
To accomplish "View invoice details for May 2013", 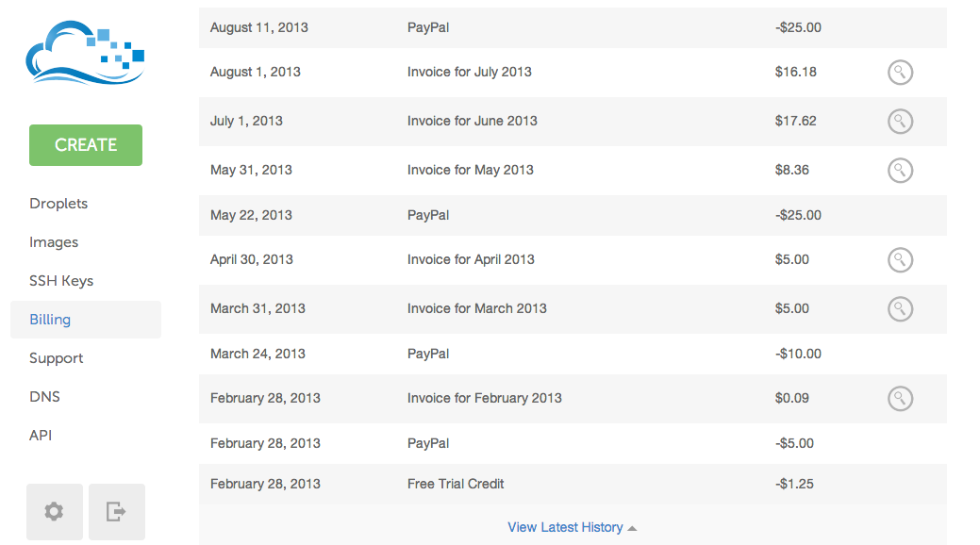I will pyautogui.click(x=900, y=170).
